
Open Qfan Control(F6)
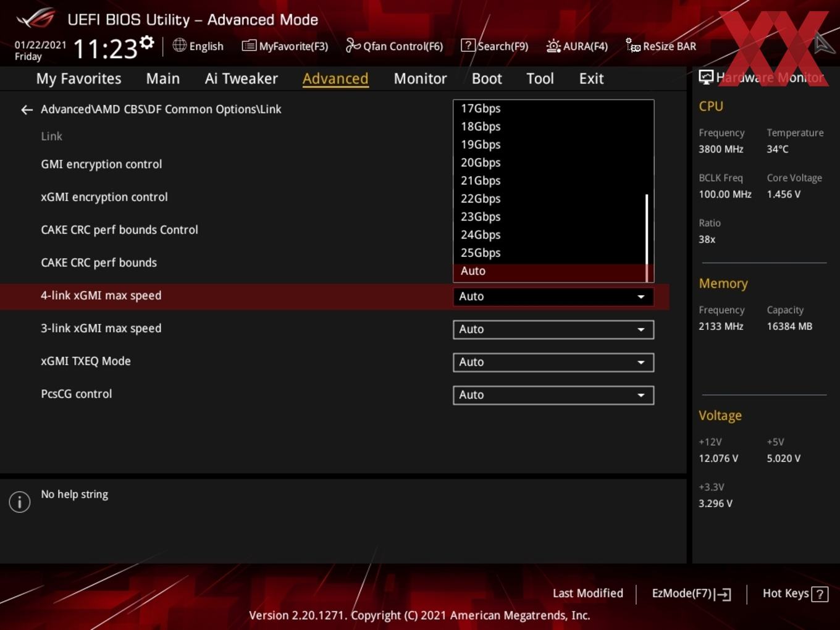point(394,46)
